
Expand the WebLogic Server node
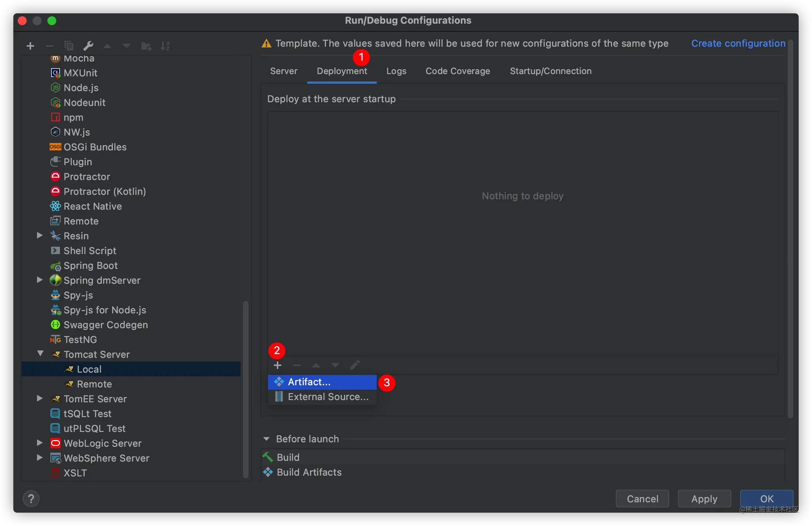(40, 443)
